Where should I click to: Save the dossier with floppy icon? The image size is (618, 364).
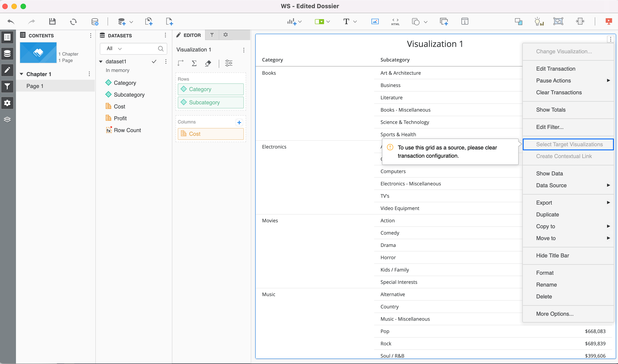[x=52, y=22]
